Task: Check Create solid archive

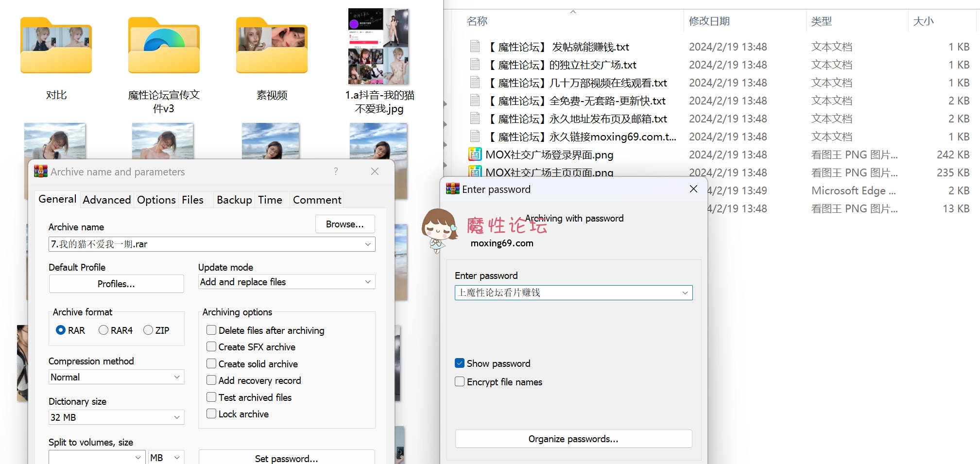Action: (x=211, y=363)
